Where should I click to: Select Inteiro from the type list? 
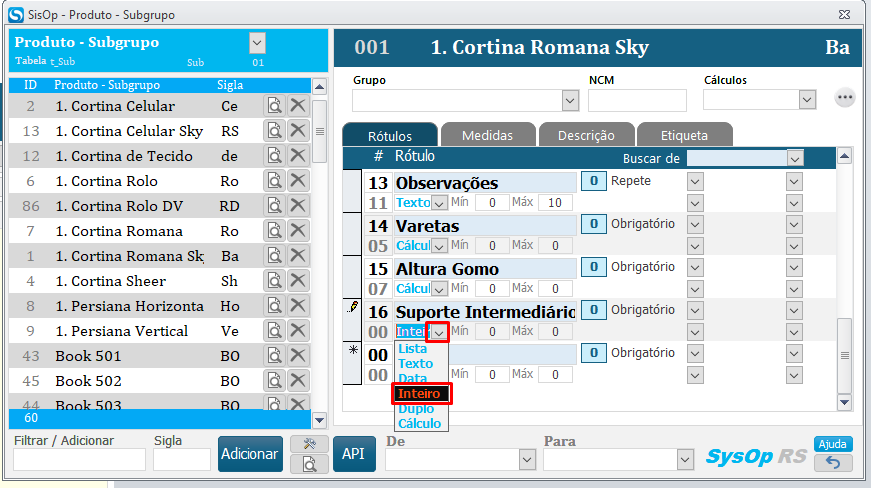(421, 394)
